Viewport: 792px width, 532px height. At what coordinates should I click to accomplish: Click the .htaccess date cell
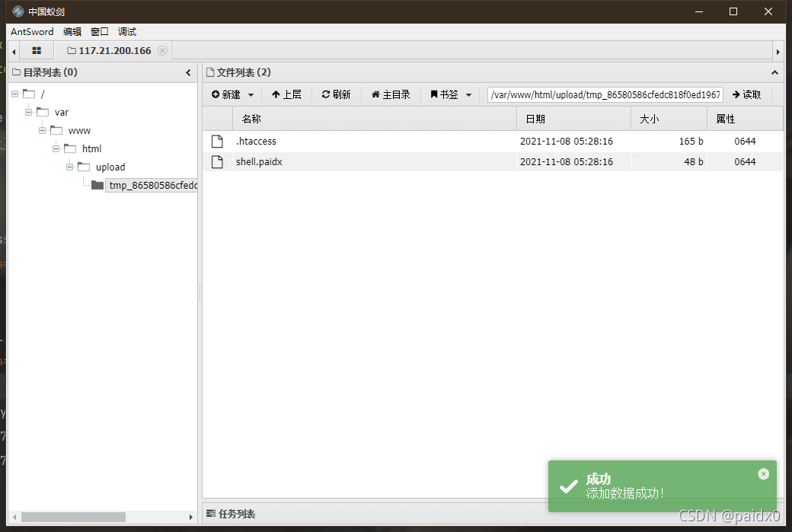(567, 142)
